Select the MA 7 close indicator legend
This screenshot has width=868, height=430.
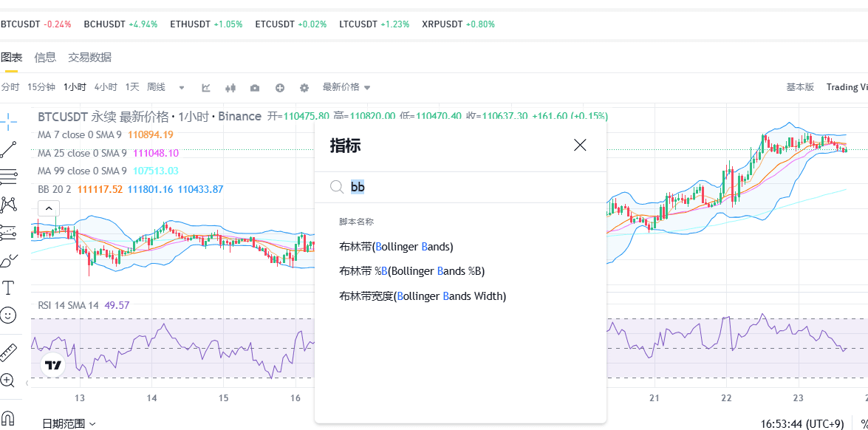pos(106,134)
